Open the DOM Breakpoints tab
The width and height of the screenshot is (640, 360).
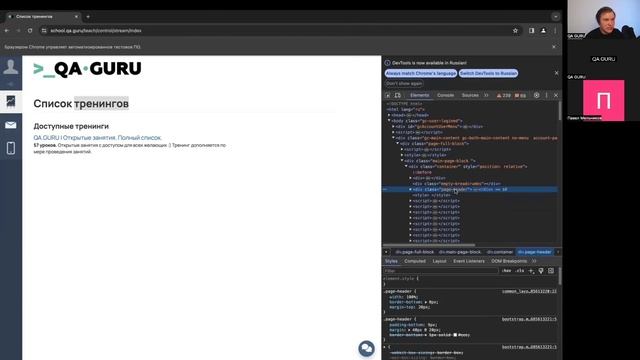pos(509,261)
